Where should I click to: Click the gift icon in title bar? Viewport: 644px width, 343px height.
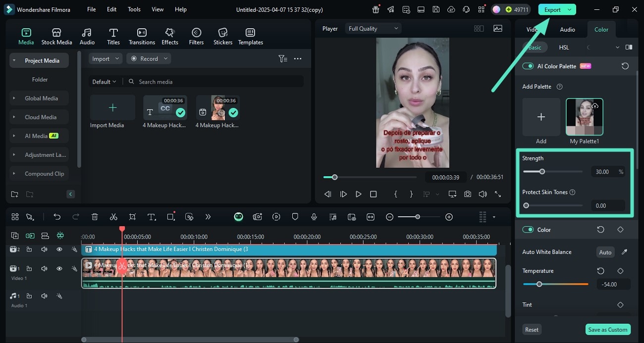pyautogui.click(x=376, y=9)
